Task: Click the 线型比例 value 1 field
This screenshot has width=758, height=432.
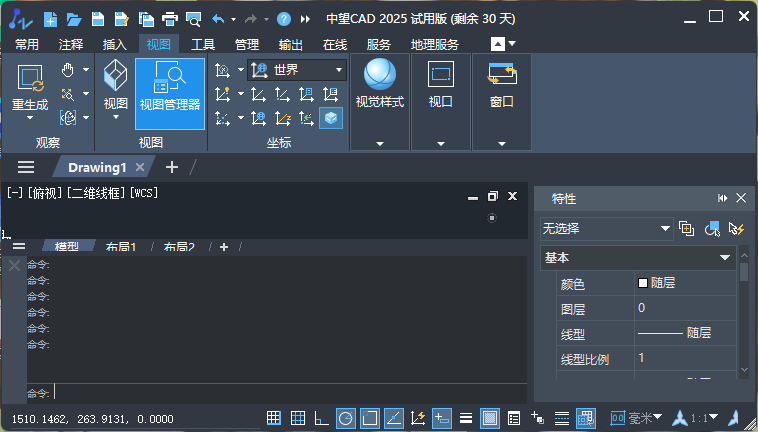Action: [685, 358]
